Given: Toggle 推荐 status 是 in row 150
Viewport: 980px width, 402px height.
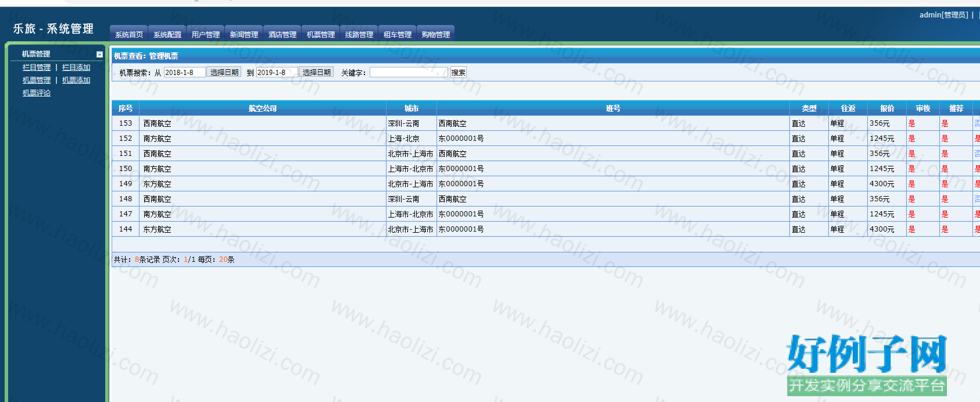Looking at the screenshot, I should pos(945,169).
